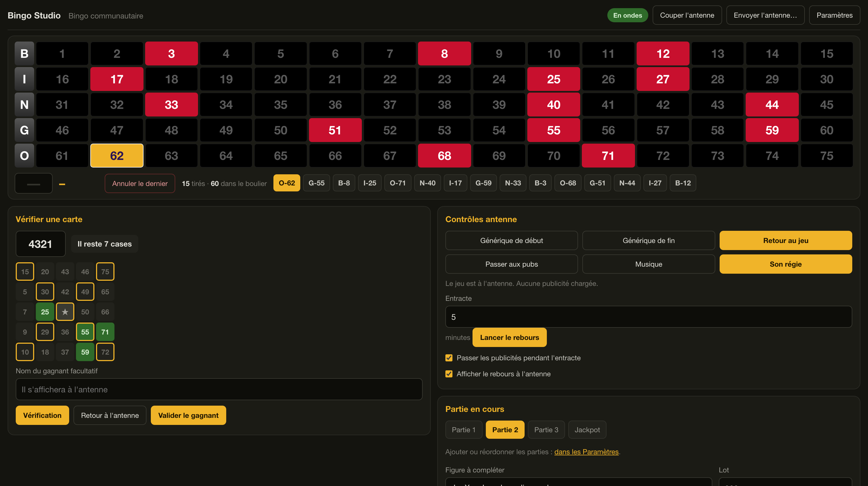Open the Partie 3 tab

[x=546, y=430]
